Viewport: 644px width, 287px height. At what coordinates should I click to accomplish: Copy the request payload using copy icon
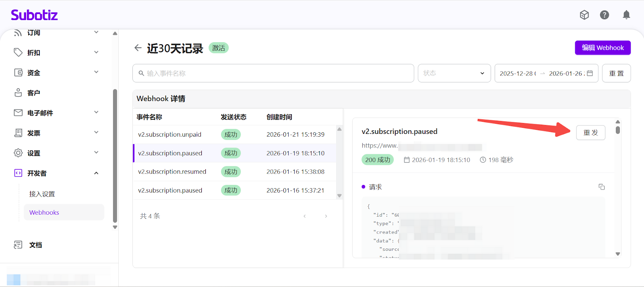[601, 187]
